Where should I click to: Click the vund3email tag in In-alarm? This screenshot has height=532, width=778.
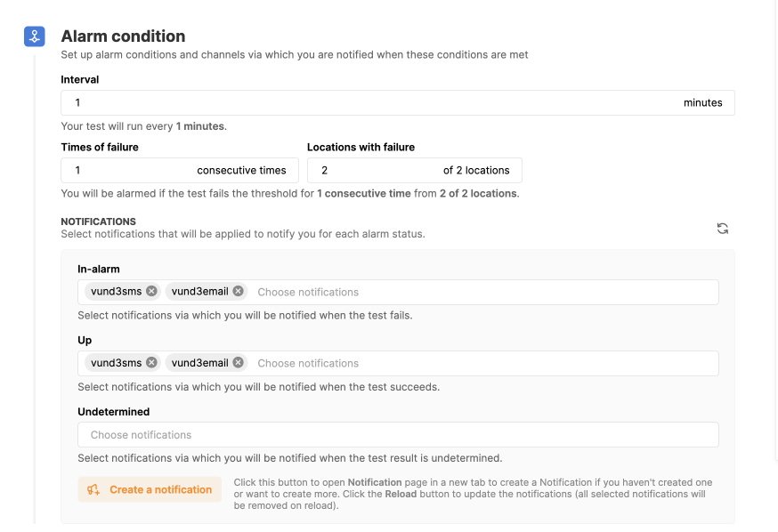199,291
